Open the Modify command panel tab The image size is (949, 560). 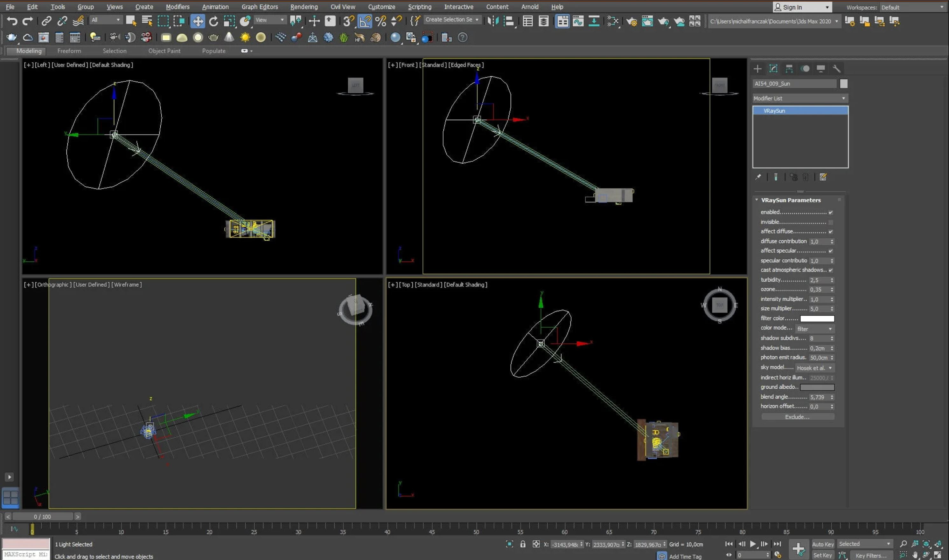point(773,69)
